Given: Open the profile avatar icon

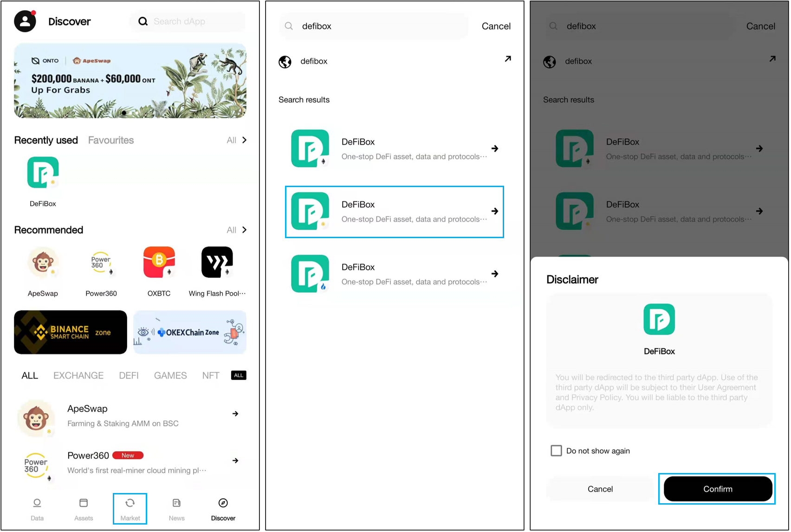Looking at the screenshot, I should click(25, 21).
